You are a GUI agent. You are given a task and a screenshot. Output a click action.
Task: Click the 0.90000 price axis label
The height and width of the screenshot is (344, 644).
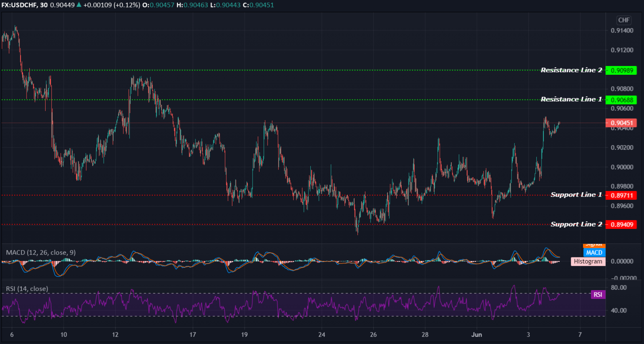pyautogui.click(x=622, y=167)
